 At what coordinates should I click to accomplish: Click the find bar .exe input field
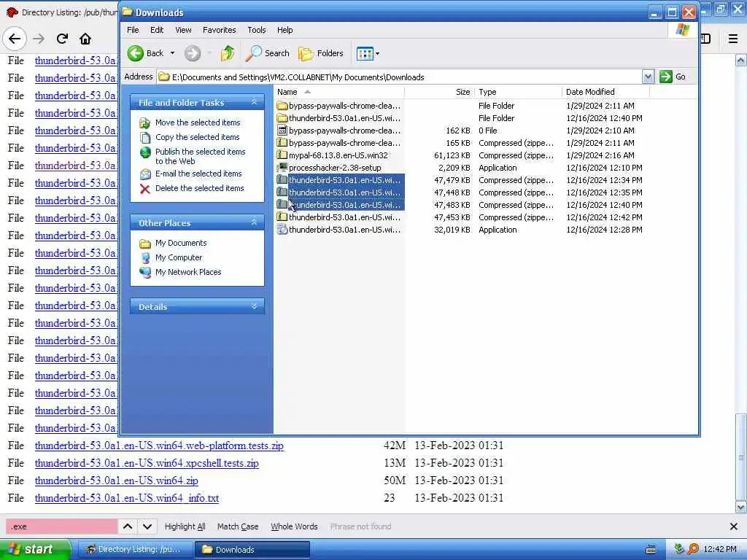61,526
